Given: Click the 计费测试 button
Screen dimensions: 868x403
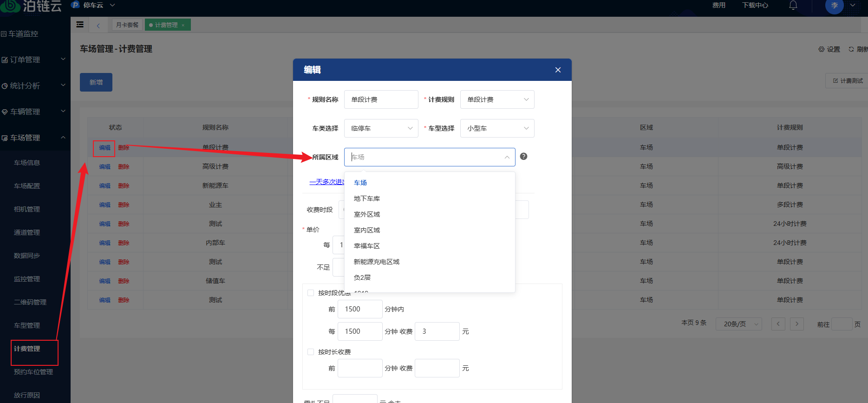Looking at the screenshot, I should click(847, 81).
